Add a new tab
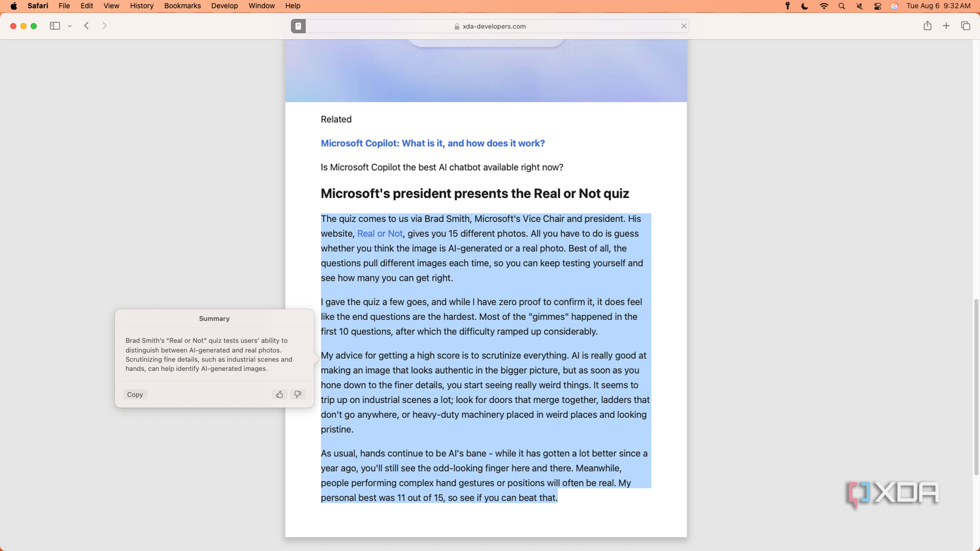Screen dimensions: 980x551 [x=946, y=26]
